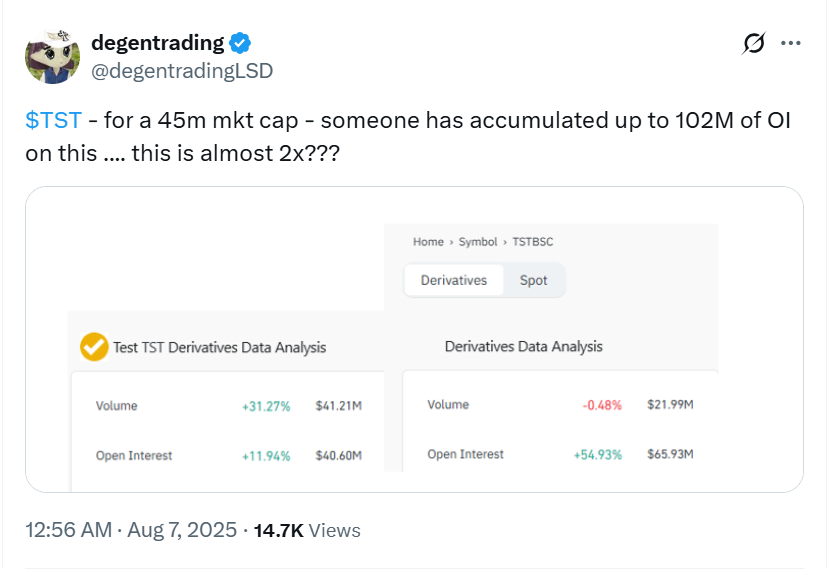The width and height of the screenshot is (830, 569).
Task: Click the degentrading profile avatar
Action: pos(52,55)
